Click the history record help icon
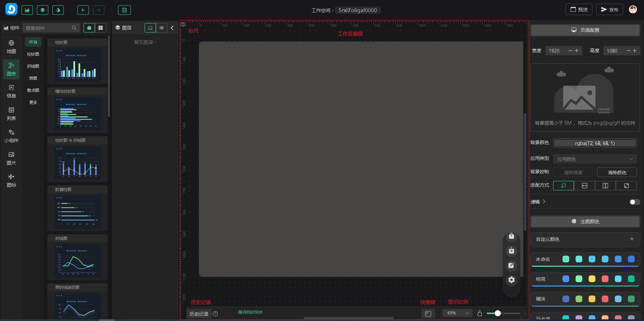This screenshot has height=321, width=644. (x=215, y=314)
